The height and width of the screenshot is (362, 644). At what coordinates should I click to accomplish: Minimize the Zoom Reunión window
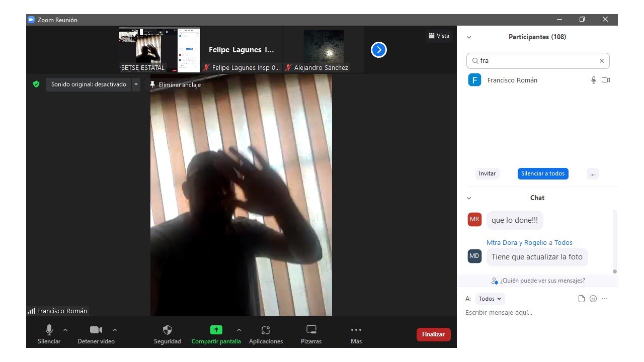[559, 20]
